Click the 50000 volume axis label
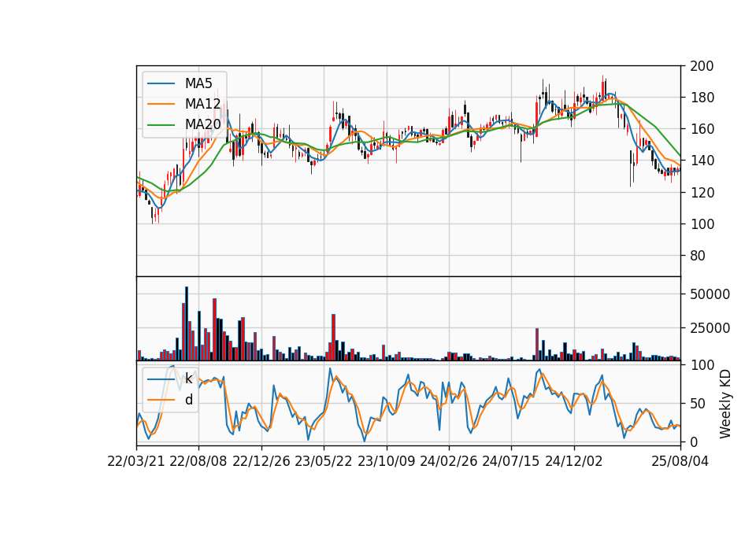The height and width of the screenshot is (543, 756). click(x=710, y=294)
